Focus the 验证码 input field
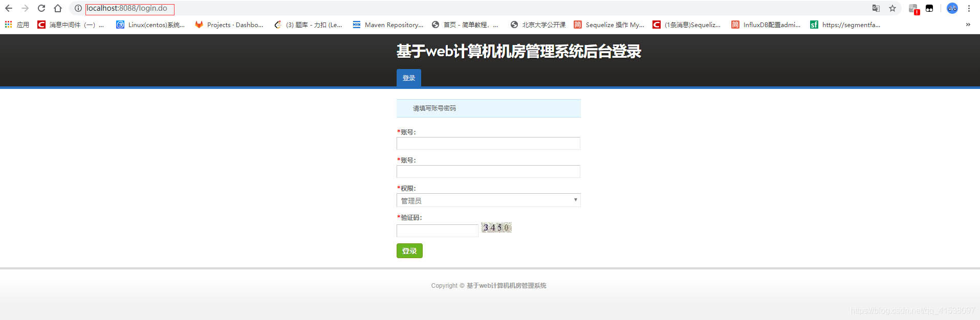This screenshot has height=320, width=980. pos(438,231)
